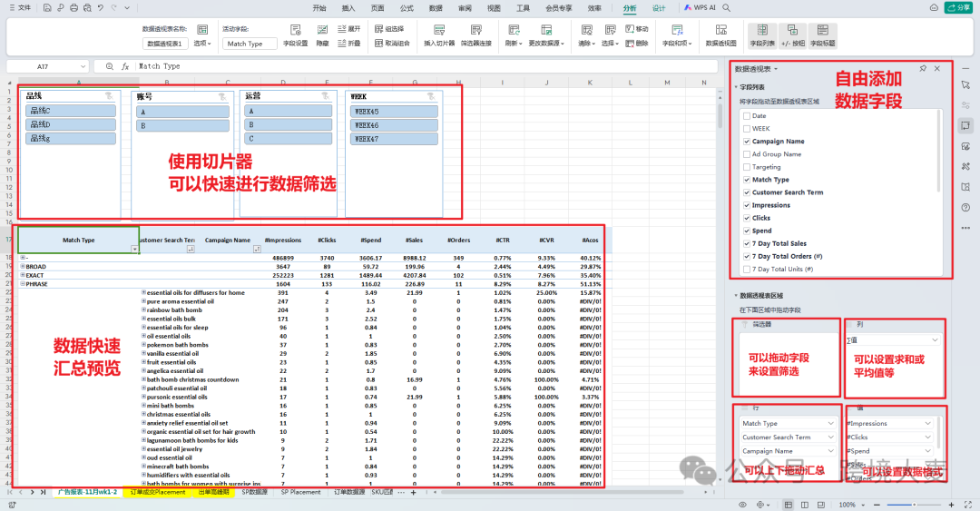Image resolution: width=980 pixels, height=511 pixels.
Task: Click the 移动 move pivot table button
Action: (637, 29)
